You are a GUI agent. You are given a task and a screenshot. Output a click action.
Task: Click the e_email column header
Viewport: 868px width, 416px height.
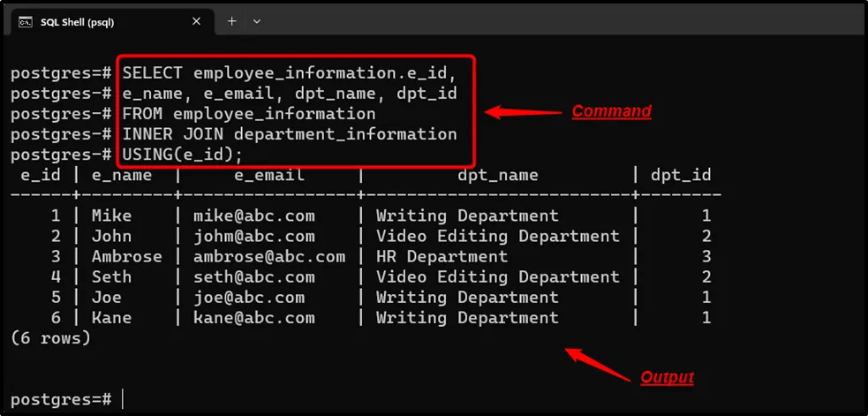[268, 175]
